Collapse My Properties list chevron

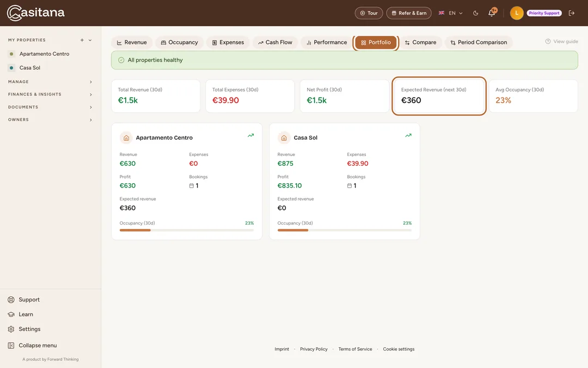90,40
